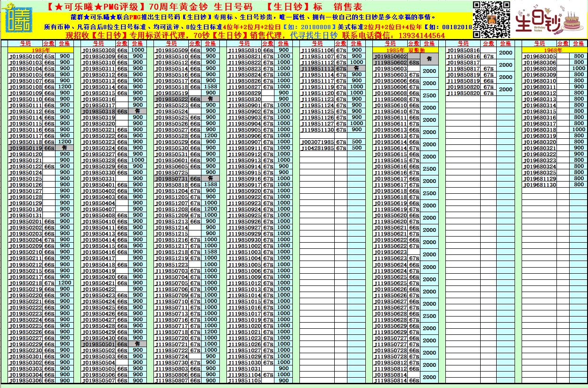Click the price 2500 beside J019850608
The image size is (588, 388).
click(x=429, y=96)
